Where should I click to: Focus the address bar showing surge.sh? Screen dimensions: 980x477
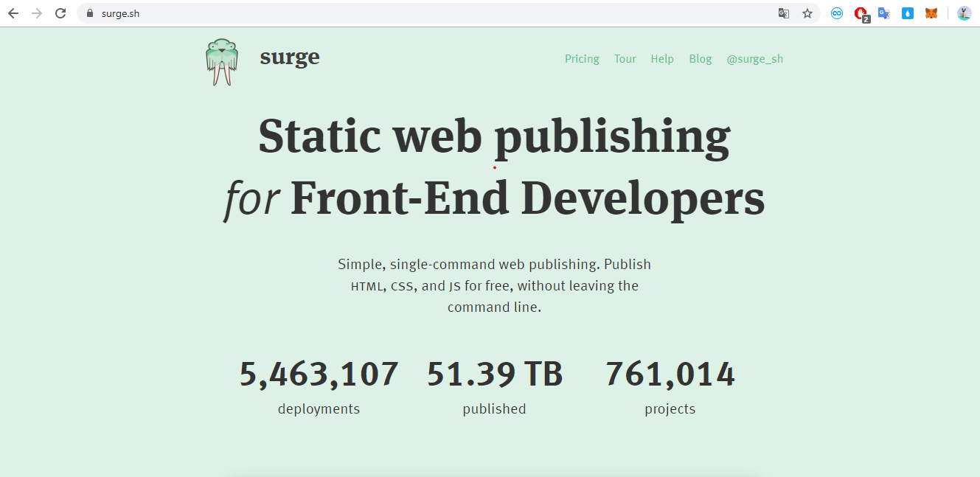[x=369, y=13]
